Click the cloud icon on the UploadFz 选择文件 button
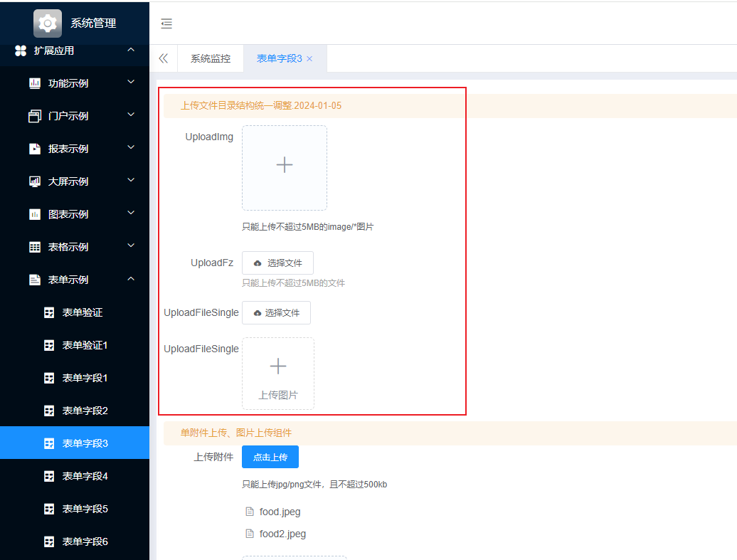Screen dimensions: 737x560 pyautogui.click(x=257, y=263)
